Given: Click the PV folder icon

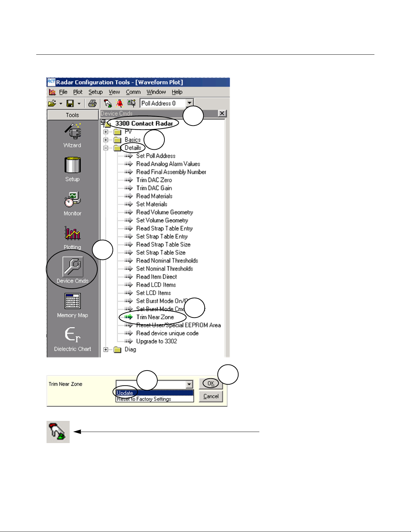Looking at the screenshot, I should [117, 132].
